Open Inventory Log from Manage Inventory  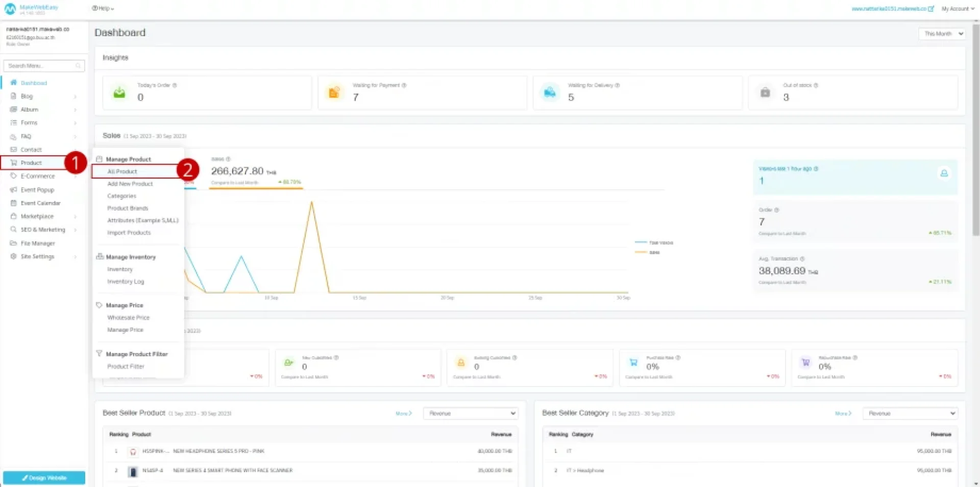[126, 281]
